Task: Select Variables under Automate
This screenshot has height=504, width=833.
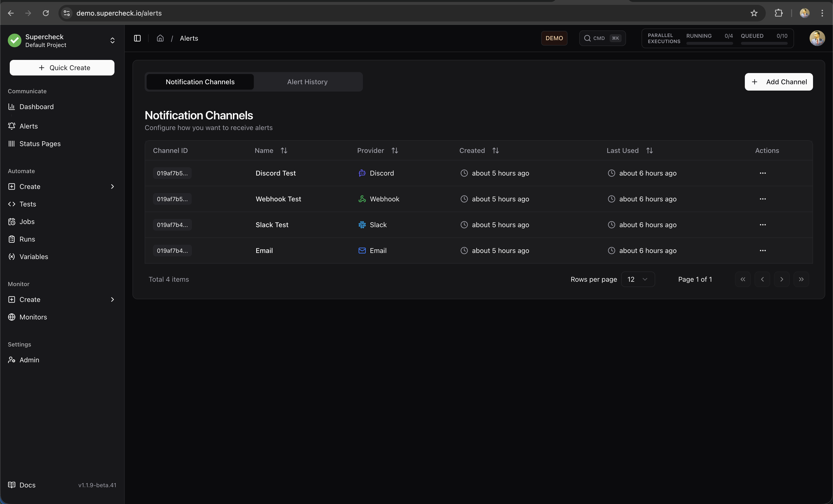Action: tap(34, 257)
